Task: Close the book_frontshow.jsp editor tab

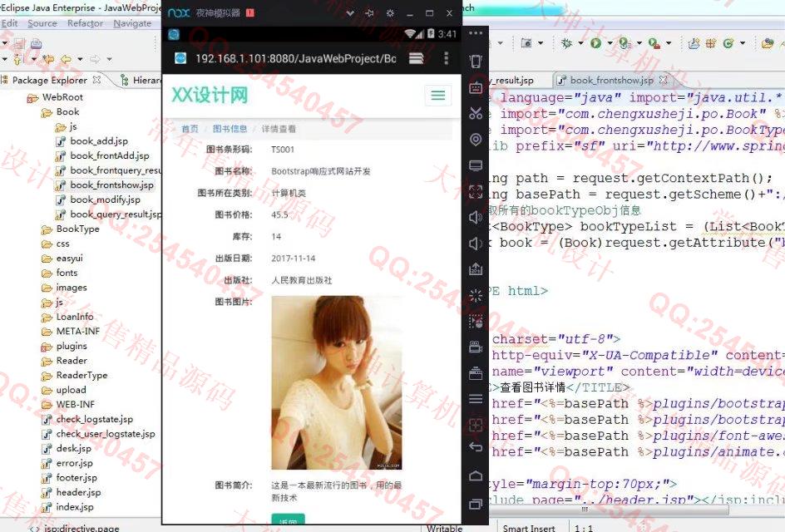Action: (x=664, y=80)
